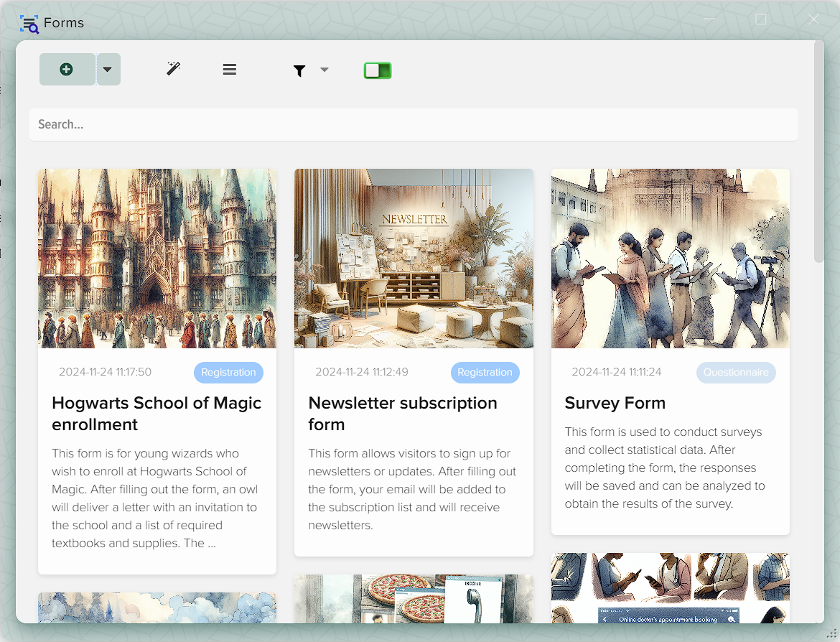This screenshot has width=840, height=642.
Task: Open the Survey Form title
Action: point(615,403)
